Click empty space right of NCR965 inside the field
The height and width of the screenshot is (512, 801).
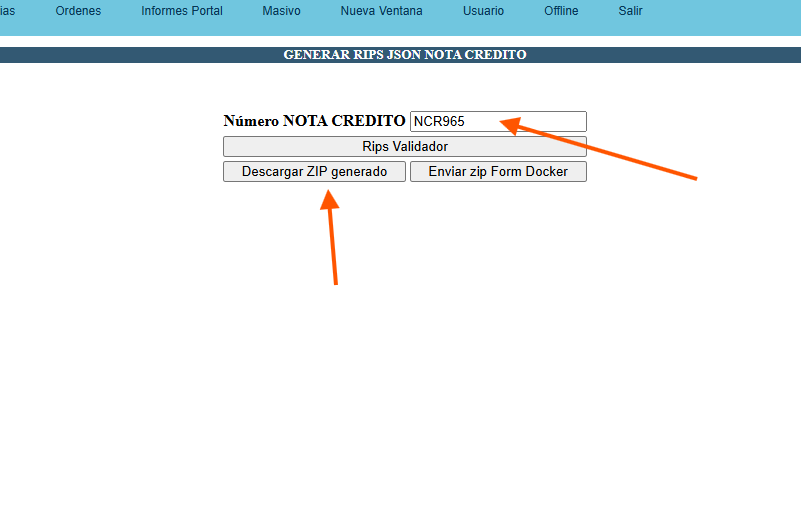coord(545,121)
